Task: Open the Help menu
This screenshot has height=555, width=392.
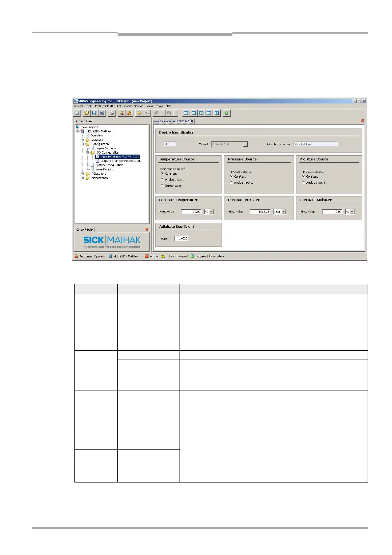Action: point(169,106)
